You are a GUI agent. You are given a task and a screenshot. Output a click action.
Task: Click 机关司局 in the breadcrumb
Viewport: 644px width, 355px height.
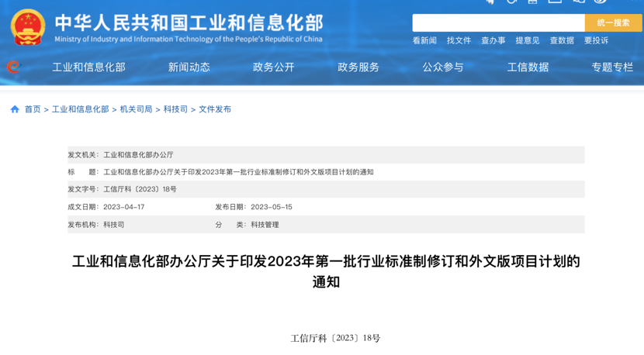pos(136,109)
